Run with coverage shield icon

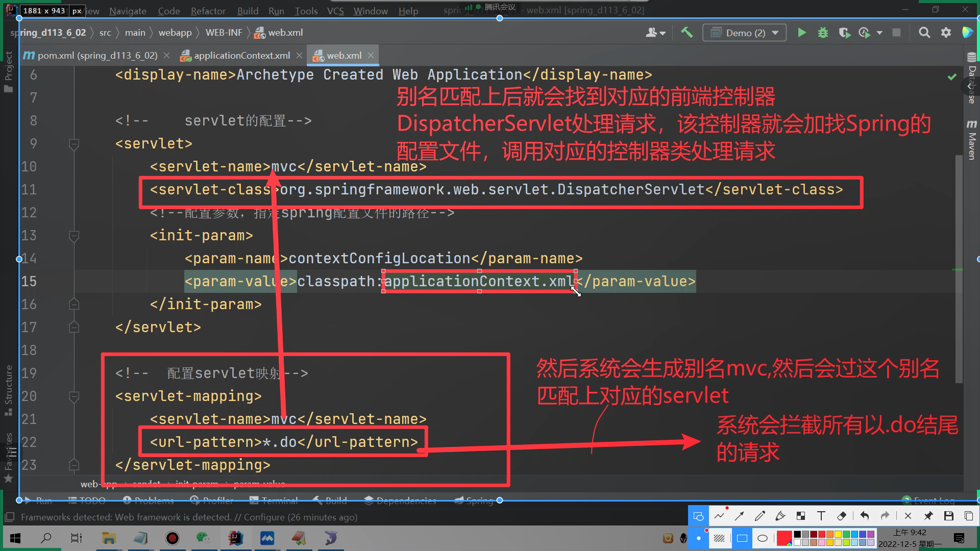click(x=844, y=33)
